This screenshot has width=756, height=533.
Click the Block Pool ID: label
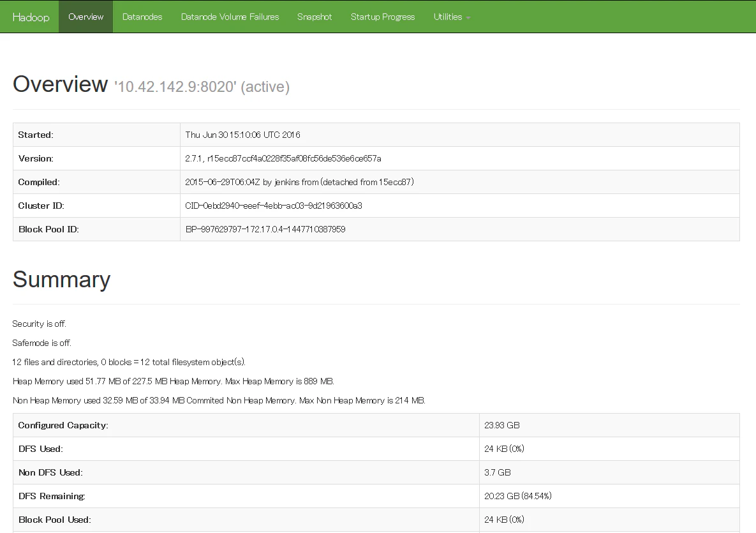(48, 230)
